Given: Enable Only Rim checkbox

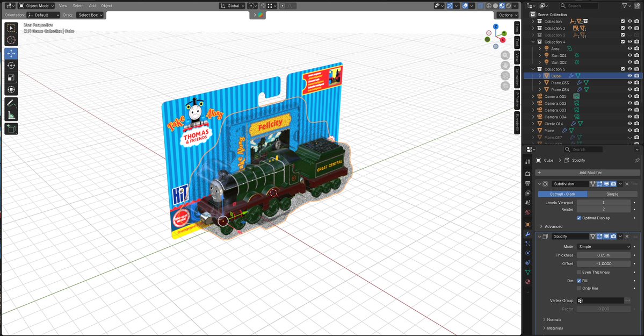Looking at the screenshot, I should [578, 288].
